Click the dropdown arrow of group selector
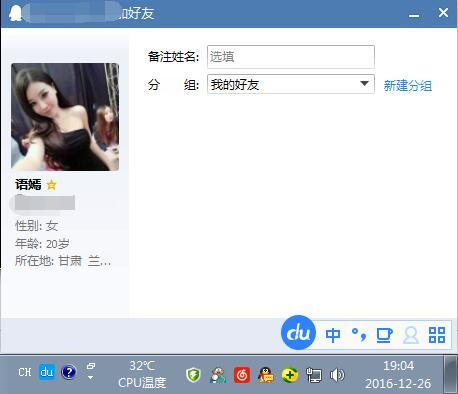458x394 pixels. pos(365,84)
